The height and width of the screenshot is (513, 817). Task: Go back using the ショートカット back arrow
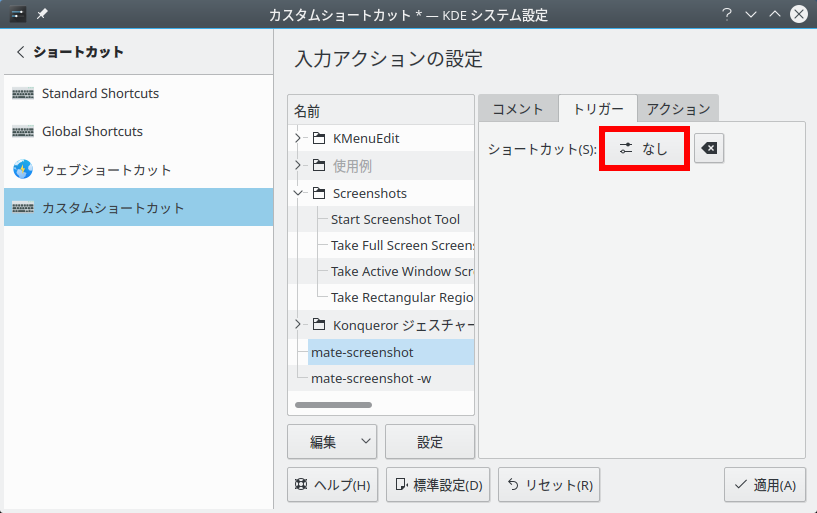point(20,52)
